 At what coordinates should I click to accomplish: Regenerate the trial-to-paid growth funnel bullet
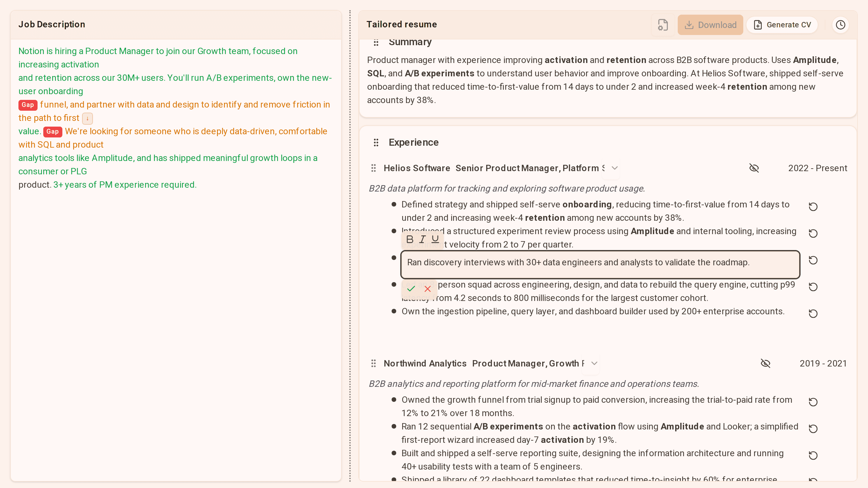point(813,402)
